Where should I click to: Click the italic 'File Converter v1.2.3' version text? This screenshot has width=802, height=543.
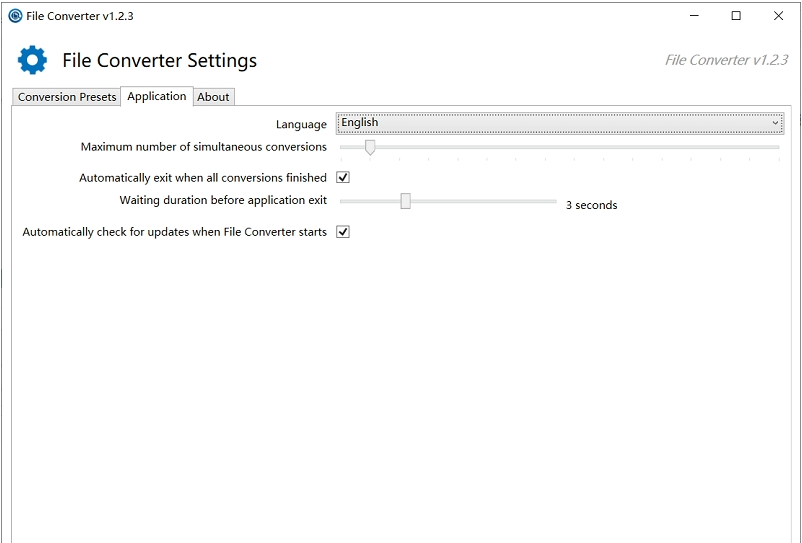[x=726, y=60]
